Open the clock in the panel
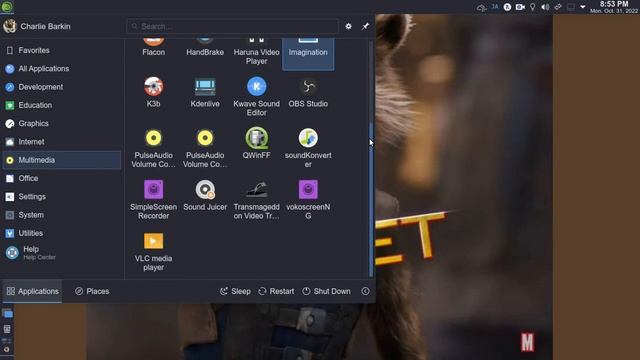This screenshot has height=360, width=640. pyautogui.click(x=613, y=7)
